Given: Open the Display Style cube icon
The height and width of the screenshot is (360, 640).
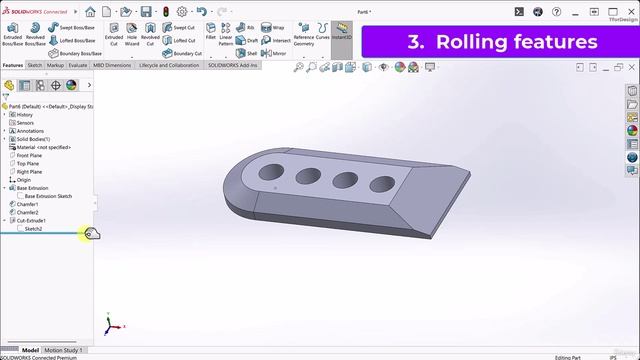Looking at the screenshot, I should 367,67.
